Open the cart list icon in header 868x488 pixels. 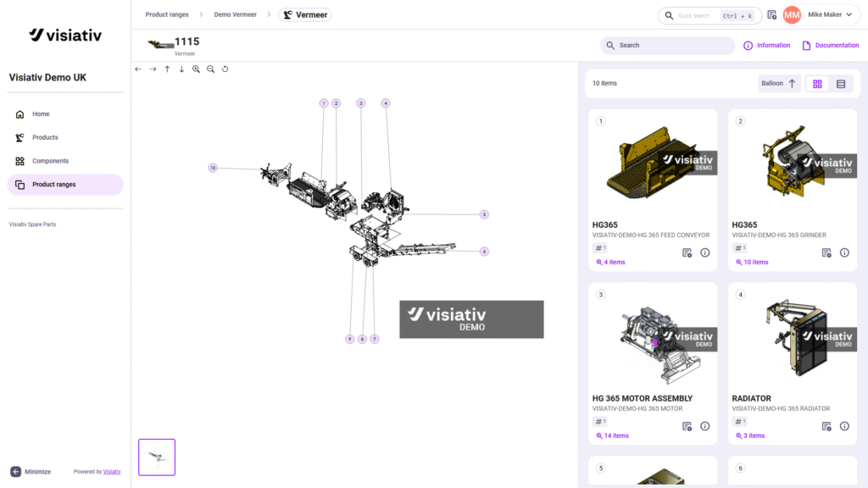pyautogui.click(x=771, y=15)
